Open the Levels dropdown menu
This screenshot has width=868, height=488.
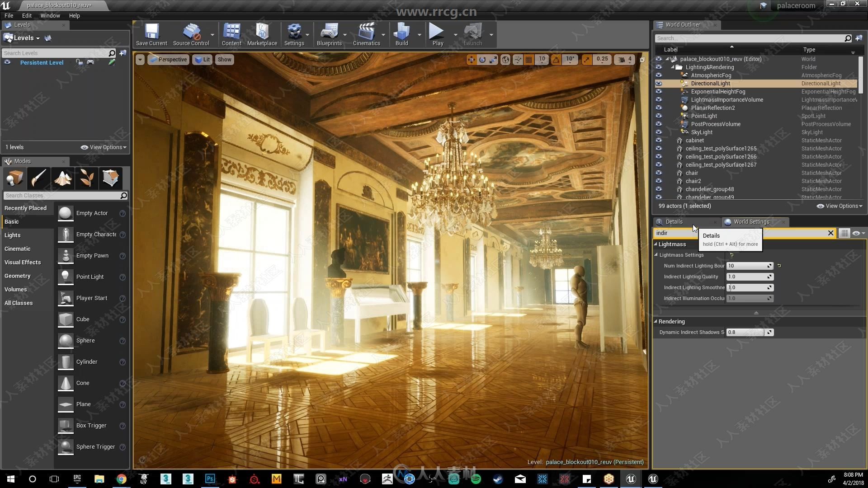[x=23, y=38]
